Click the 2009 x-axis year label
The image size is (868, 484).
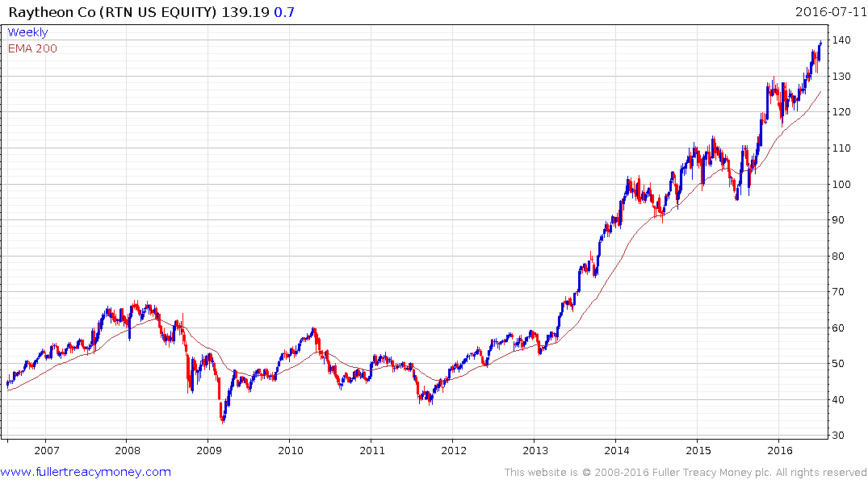click(x=209, y=450)
